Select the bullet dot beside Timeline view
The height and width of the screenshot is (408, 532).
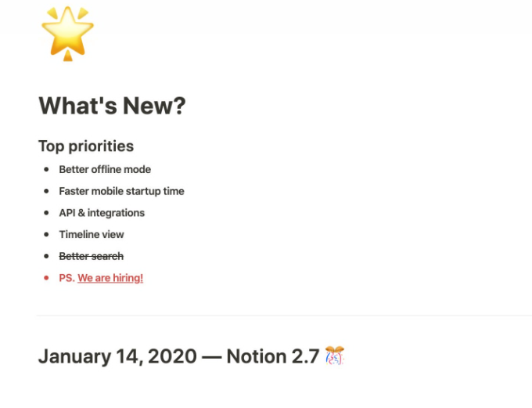tap(46, 234)
